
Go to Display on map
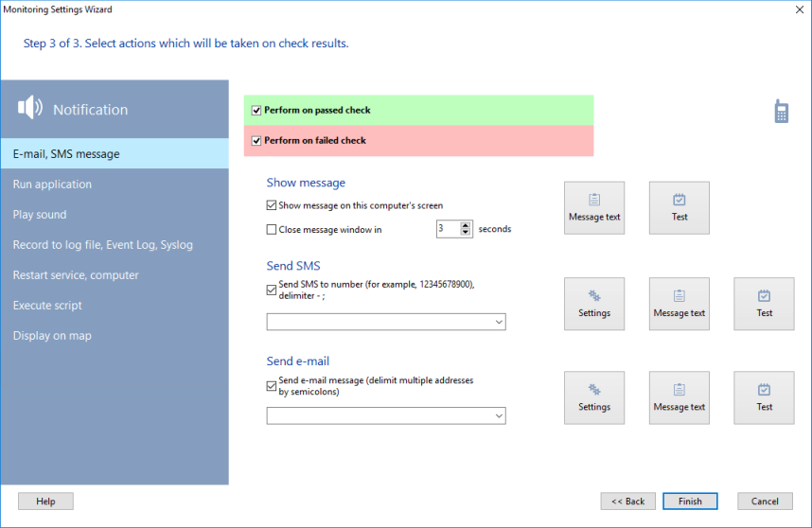click(52, 336)
